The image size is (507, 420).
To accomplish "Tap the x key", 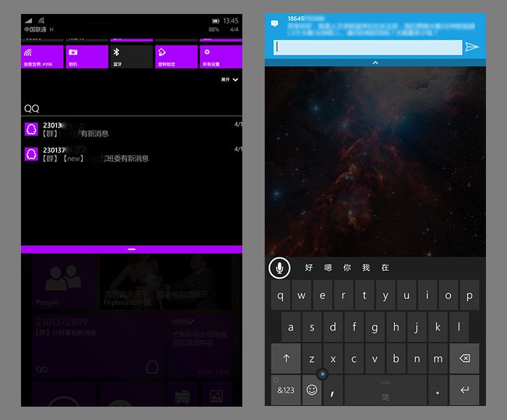I will 333,358.
